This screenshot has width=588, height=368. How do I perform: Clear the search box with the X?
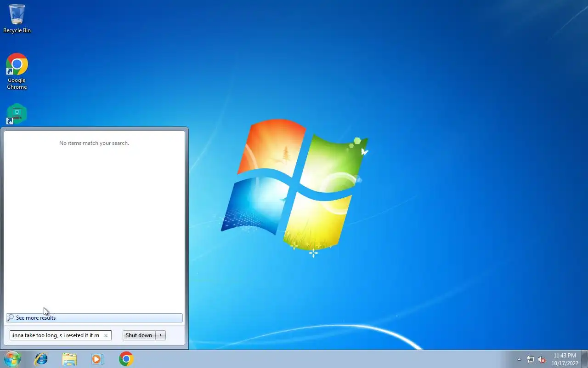[x=106, y=335]
